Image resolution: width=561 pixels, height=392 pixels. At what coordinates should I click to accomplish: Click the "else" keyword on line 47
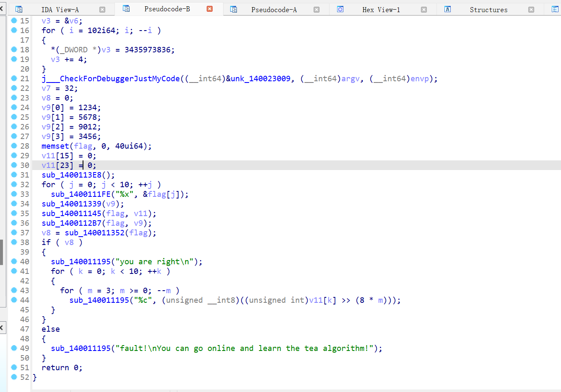[x=51, y=329]
